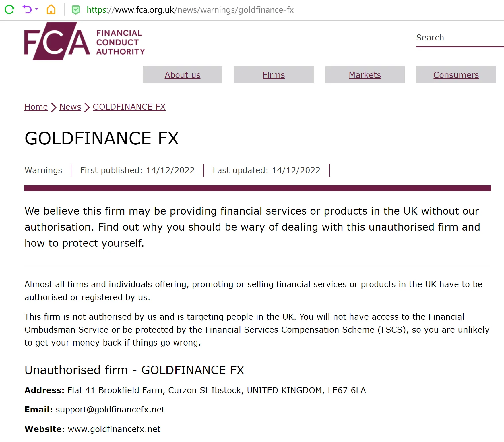Screen dimensions: 504x442
Task: Open the dropdown arrow beside the back button
Action: (37, 9)
